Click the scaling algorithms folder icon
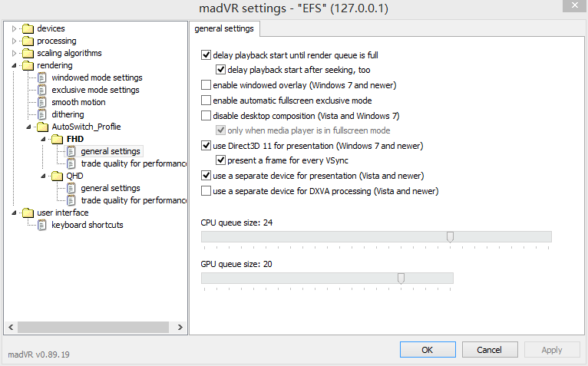The height and width of the screenshot is (366, 588). point(28,54)
